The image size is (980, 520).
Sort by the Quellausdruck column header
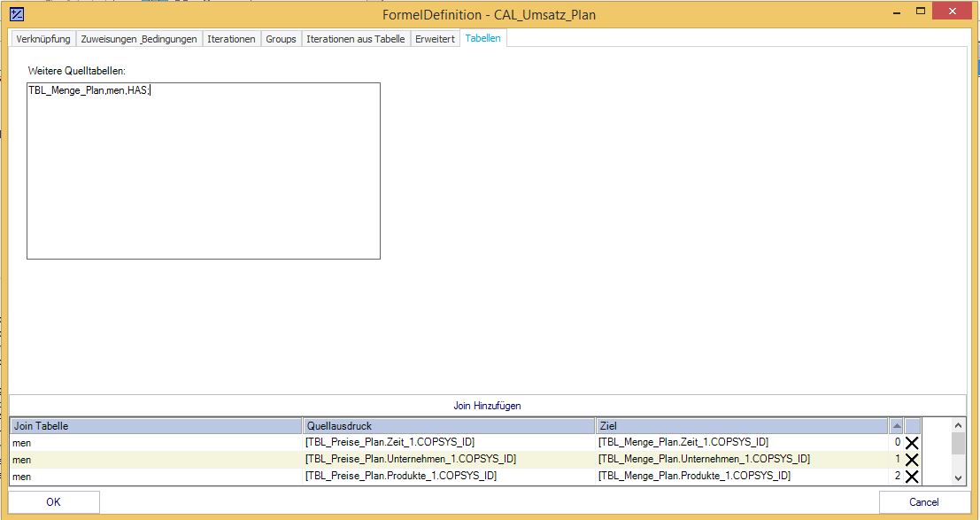(449, 426)
